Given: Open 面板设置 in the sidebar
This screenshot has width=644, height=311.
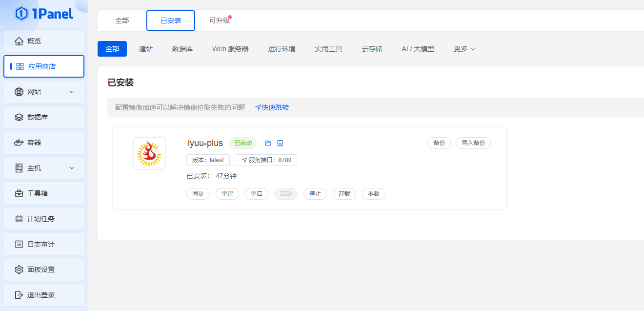Looking at the screenshot, I should [x=44, y=270].
